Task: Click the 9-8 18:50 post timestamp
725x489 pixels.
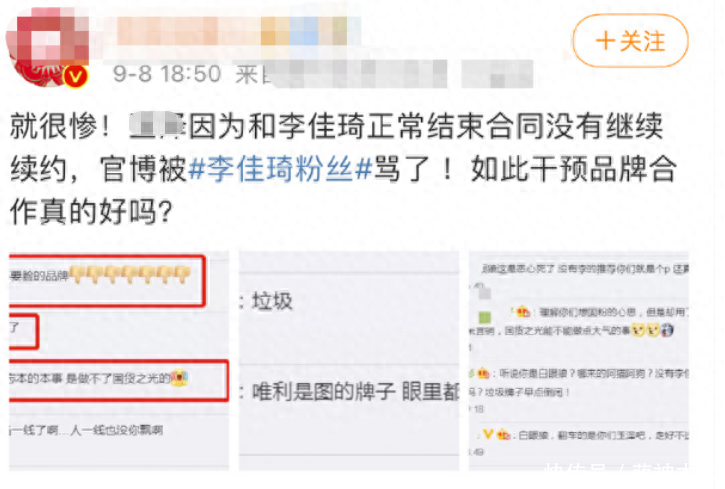Action: click(x=167, y=74)
